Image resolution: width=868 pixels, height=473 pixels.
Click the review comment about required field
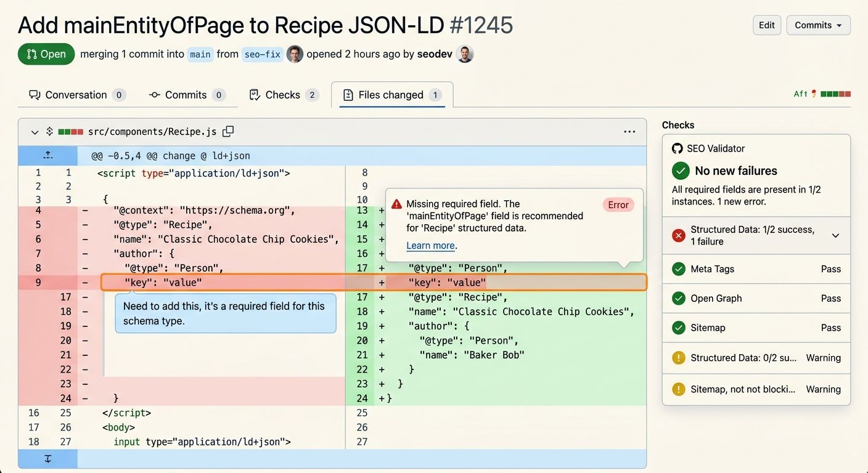(226, 313)
